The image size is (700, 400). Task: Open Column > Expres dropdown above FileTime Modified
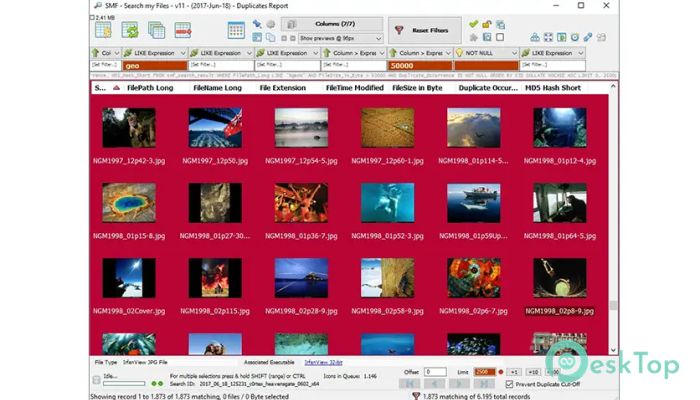(x=382, y=53)
